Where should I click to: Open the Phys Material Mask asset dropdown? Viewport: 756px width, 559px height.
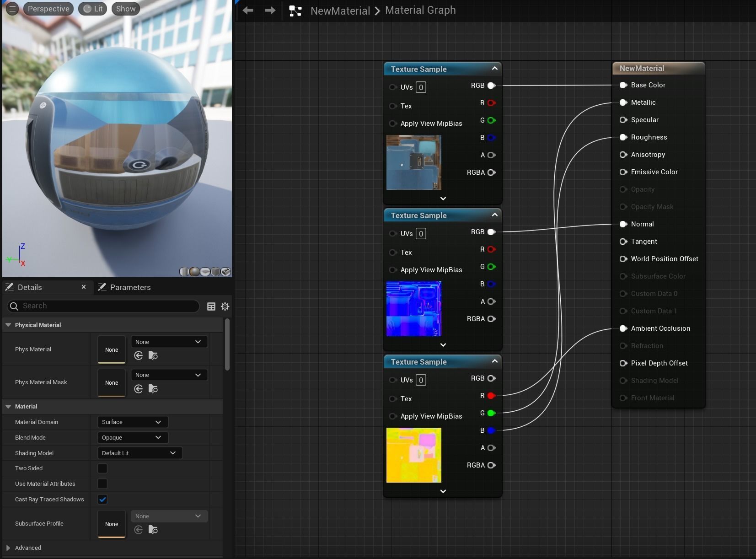pyautogui.click(x=169, y=375)
